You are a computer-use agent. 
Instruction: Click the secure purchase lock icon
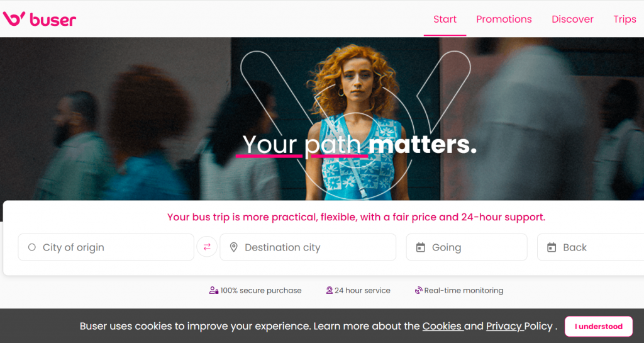(x=214, y=290)
